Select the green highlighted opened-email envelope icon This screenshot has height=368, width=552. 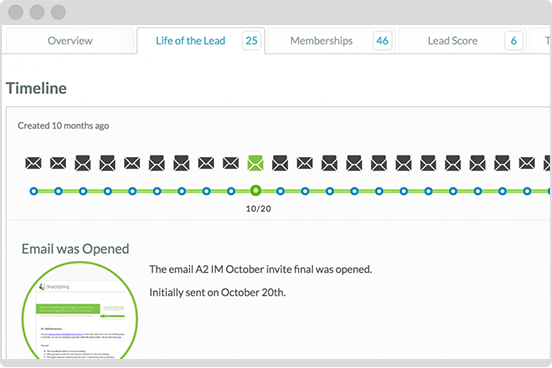coord(256,163)
